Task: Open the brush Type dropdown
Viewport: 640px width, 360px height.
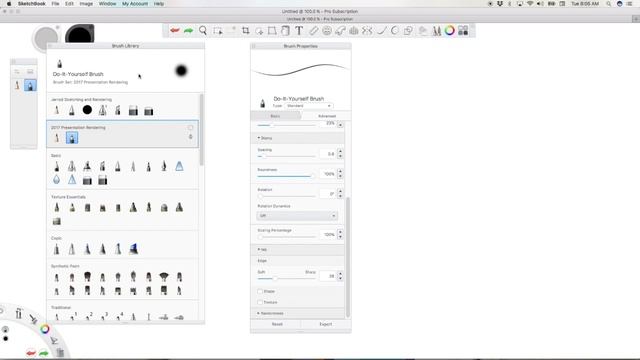Action: coord(309,106)
